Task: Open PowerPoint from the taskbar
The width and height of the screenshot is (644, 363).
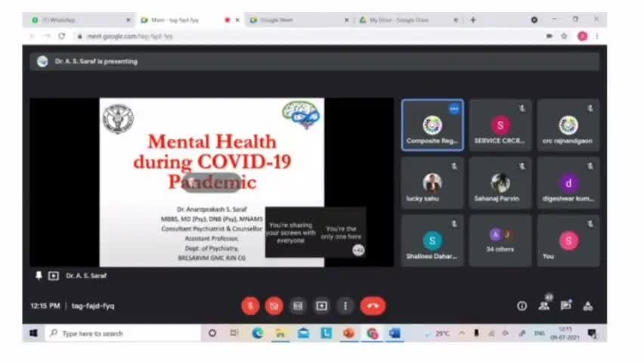Action: coord(349,334)
